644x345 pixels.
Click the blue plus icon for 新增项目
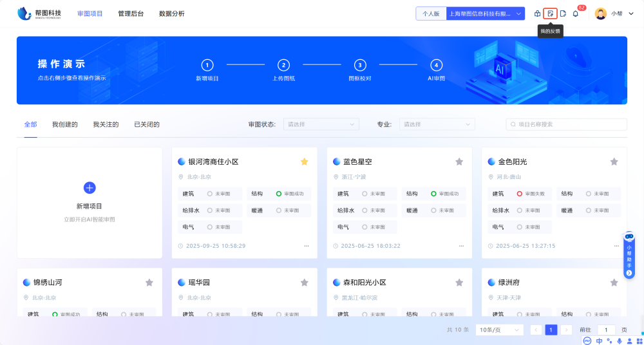(90, 187)
